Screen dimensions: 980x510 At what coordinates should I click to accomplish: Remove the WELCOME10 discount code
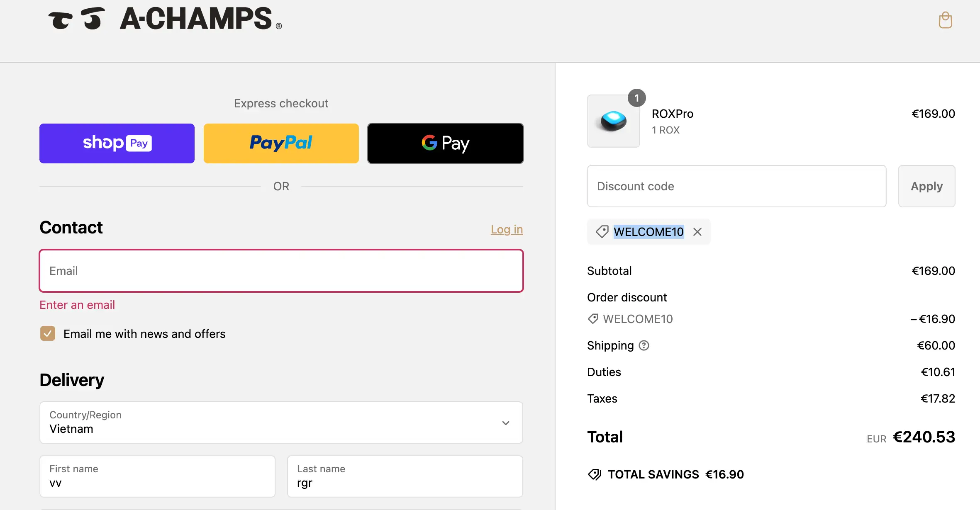(x=697, y=232)
